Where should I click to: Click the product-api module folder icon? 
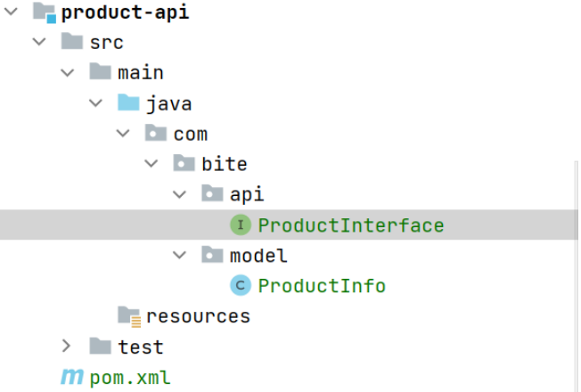coord(44,12)
